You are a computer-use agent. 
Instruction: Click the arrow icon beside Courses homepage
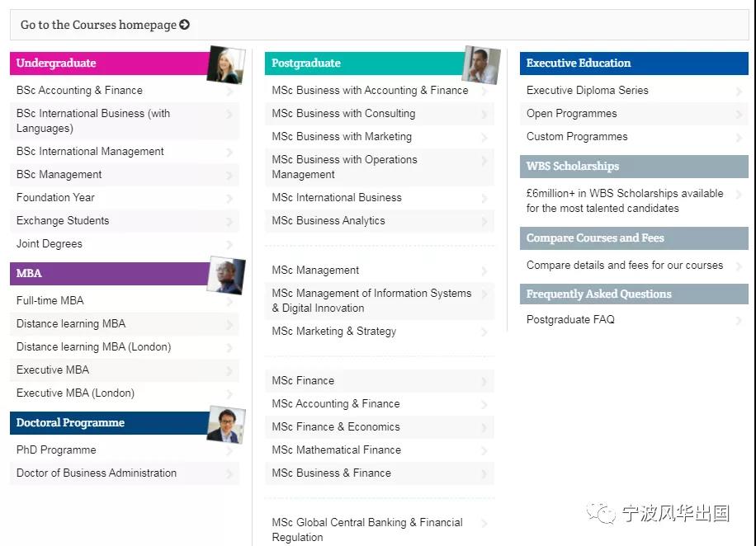pos(185,25)
